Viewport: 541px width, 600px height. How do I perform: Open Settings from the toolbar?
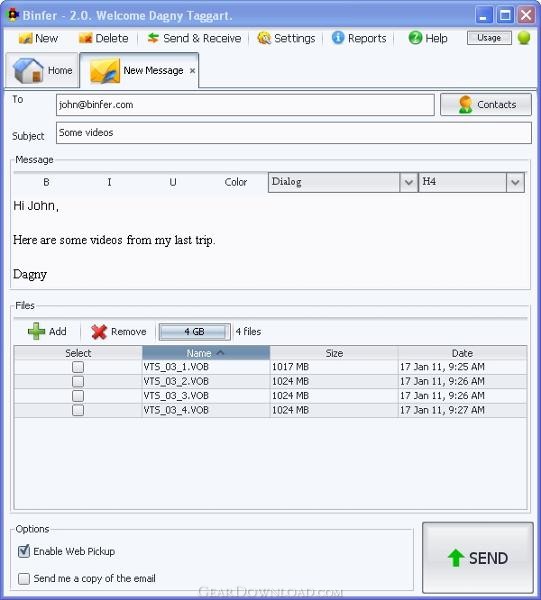coord(286,38)
